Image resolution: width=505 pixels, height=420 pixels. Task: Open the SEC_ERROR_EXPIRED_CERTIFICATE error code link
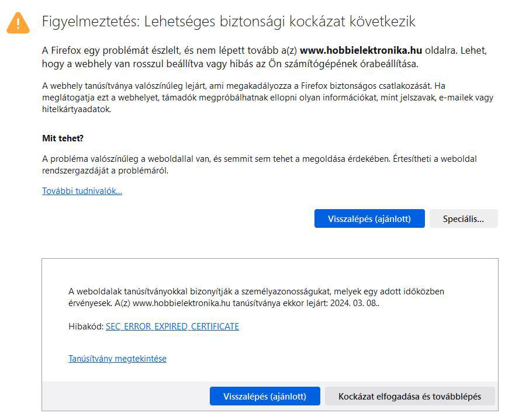172,327
